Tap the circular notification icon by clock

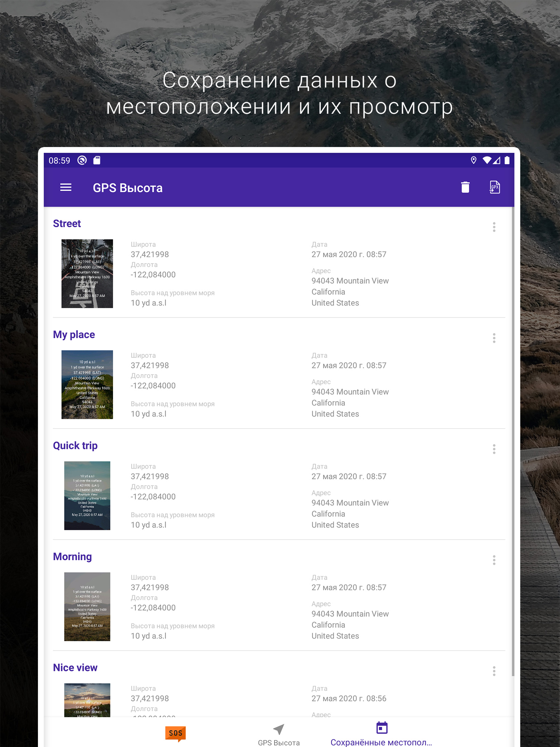click(x=82, y=160)
